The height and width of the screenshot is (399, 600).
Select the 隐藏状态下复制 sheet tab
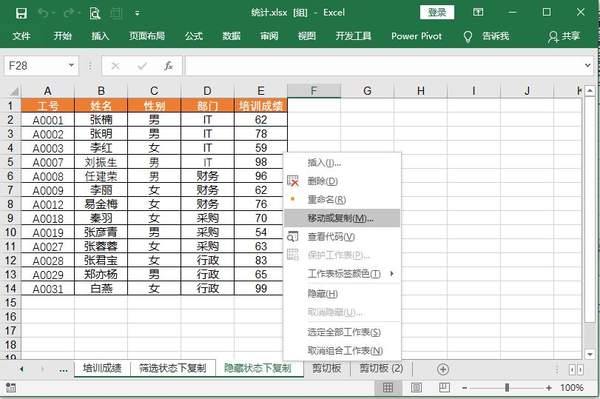click(258, 368)
